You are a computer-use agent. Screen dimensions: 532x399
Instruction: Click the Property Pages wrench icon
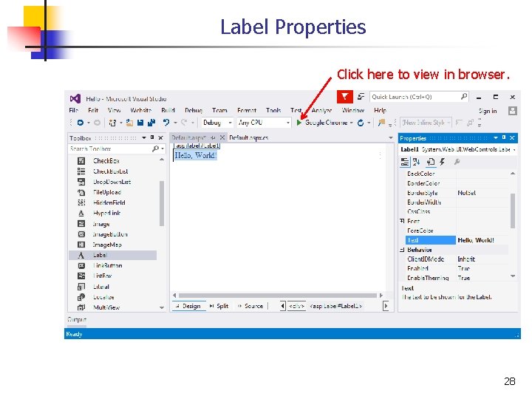pyautogui.click(x=457, y=162)
